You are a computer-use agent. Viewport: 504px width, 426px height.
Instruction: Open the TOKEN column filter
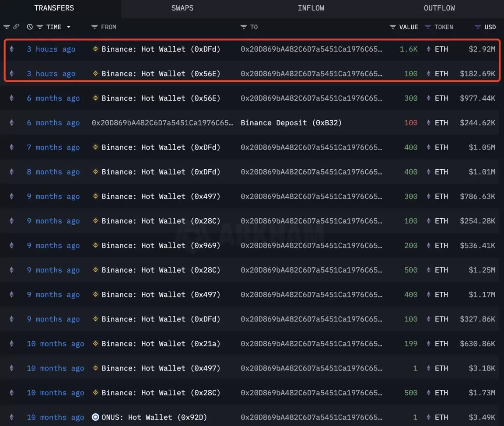427,27
